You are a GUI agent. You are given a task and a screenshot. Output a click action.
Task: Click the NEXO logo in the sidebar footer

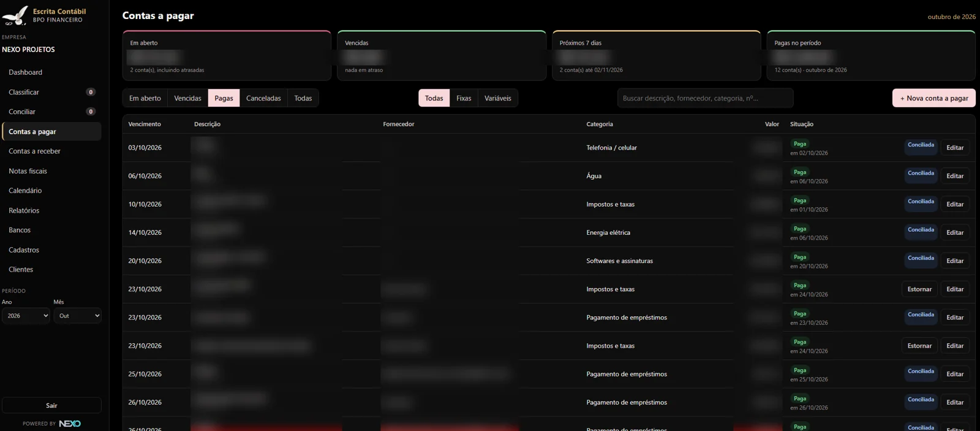coord(70,424)
